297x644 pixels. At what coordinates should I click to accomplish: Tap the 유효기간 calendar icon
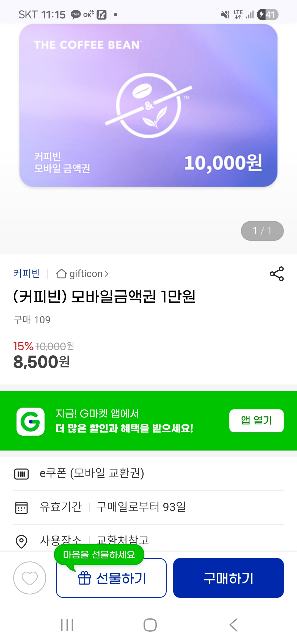pos(21,507)
